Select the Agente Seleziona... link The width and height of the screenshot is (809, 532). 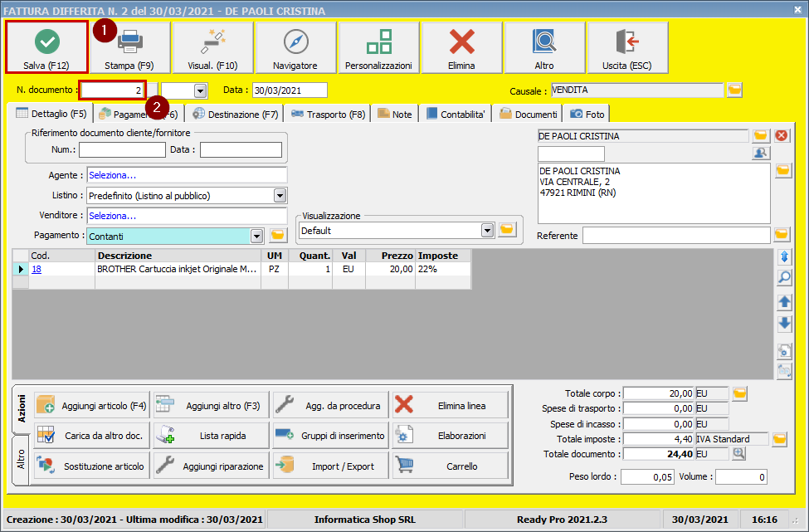113,175
